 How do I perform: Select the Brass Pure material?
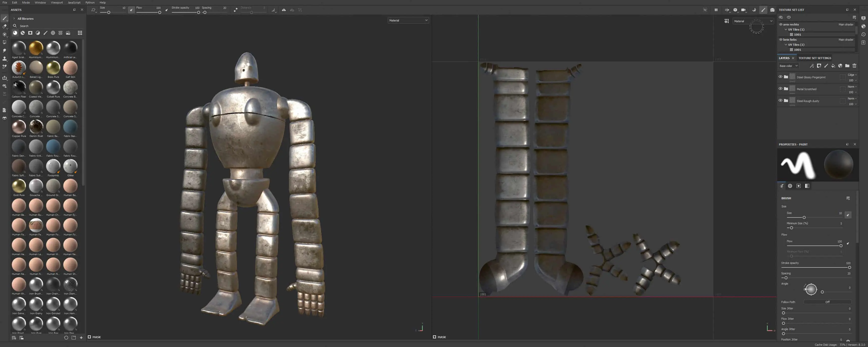point(53,68)
